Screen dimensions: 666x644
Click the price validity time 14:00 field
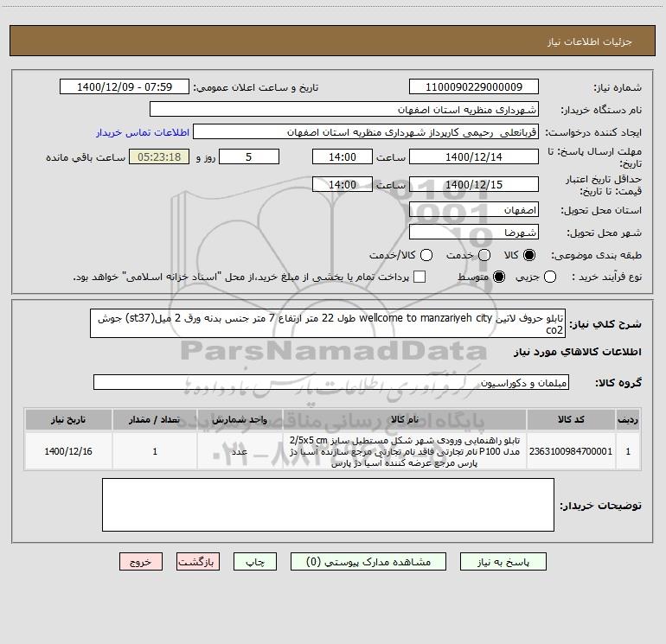[343, 184]
